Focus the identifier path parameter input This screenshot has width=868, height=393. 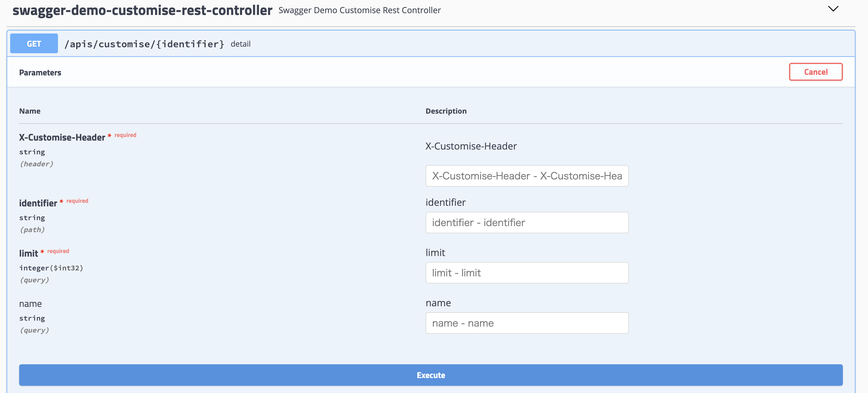click(527, 223)
